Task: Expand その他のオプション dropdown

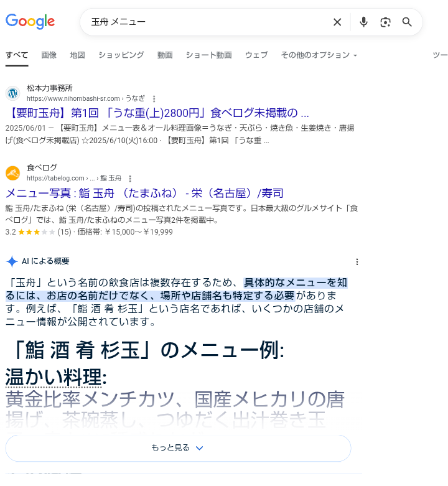Action: click(319, 55)
